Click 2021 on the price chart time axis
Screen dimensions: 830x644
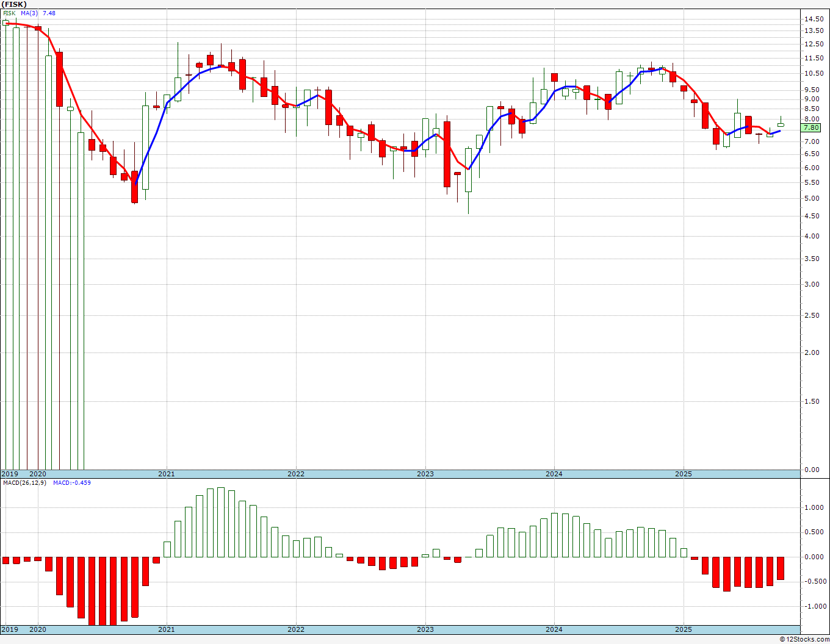(167, 474)
